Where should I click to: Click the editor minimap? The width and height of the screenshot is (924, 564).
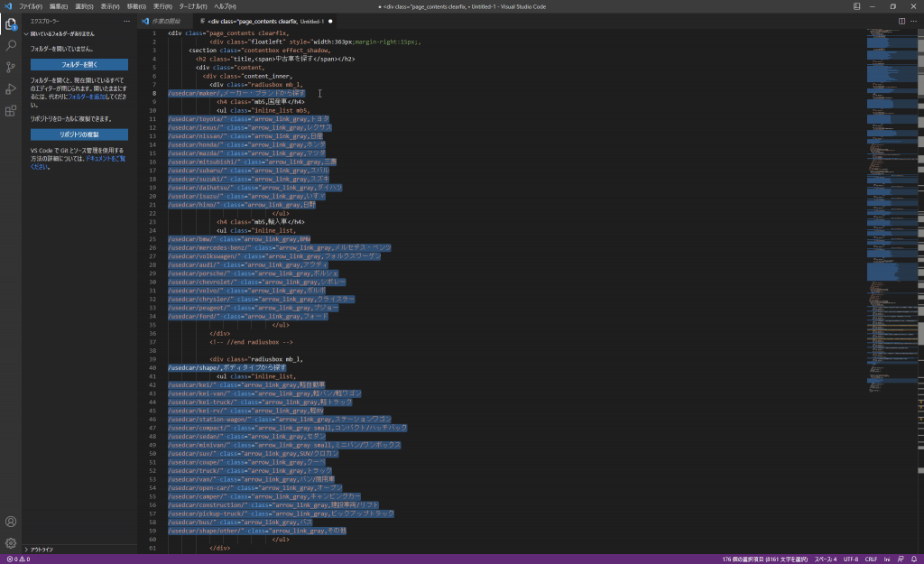click(x=892, y=209)
